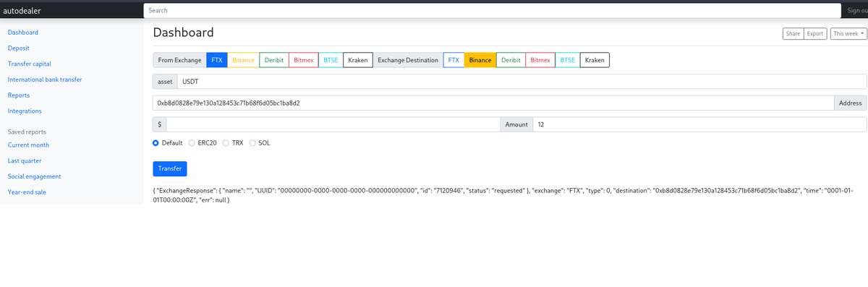The height and width of the screenshot is (287, 868).
Task: Choose Binance as Exchange Destination
Action: click(480, 60)
